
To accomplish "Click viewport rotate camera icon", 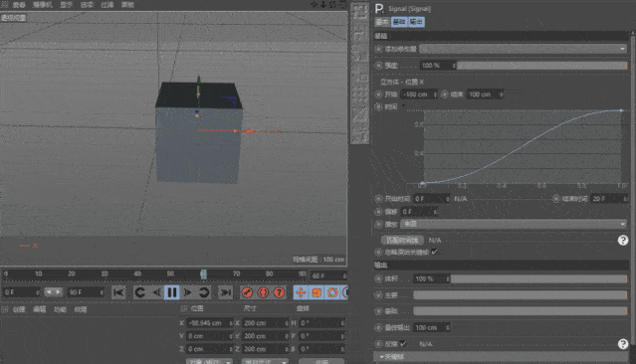I will click(332, 4).
